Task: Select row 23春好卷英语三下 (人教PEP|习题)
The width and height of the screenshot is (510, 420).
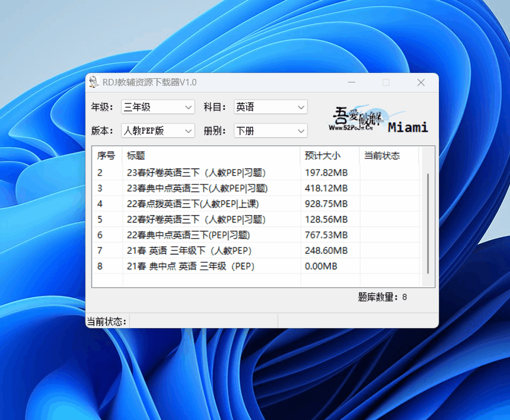Action: [x=256, y=173]
